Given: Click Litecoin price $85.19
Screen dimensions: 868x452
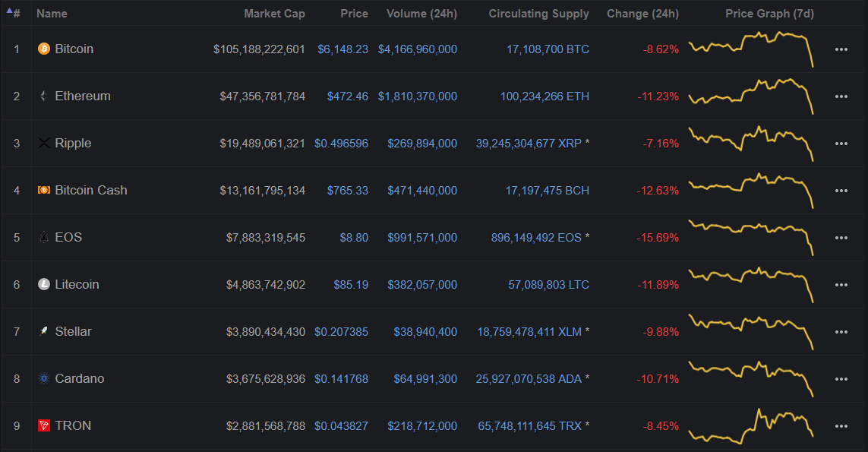Looking at the screenshot, I should [351, 285].
